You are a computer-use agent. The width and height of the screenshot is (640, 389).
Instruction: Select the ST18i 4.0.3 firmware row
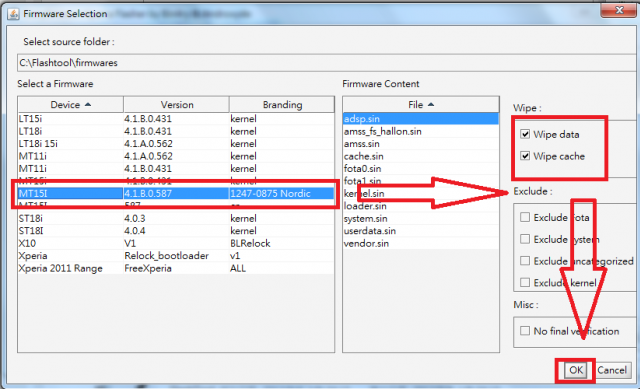tap(176, 218)
